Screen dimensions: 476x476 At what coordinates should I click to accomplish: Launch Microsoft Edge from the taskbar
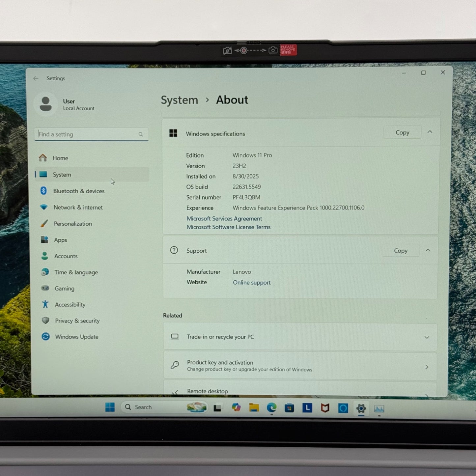click(271, 408)
